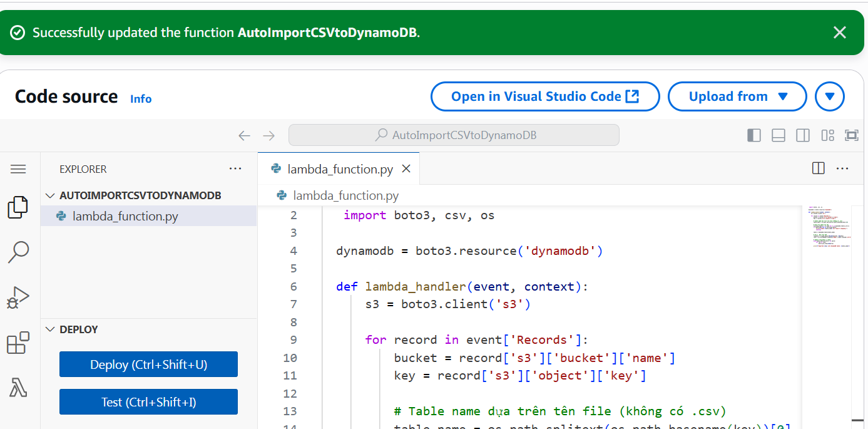868x429 pixels.
Task: Toggle the bottom panel visibility
Action: pos(778,135)
